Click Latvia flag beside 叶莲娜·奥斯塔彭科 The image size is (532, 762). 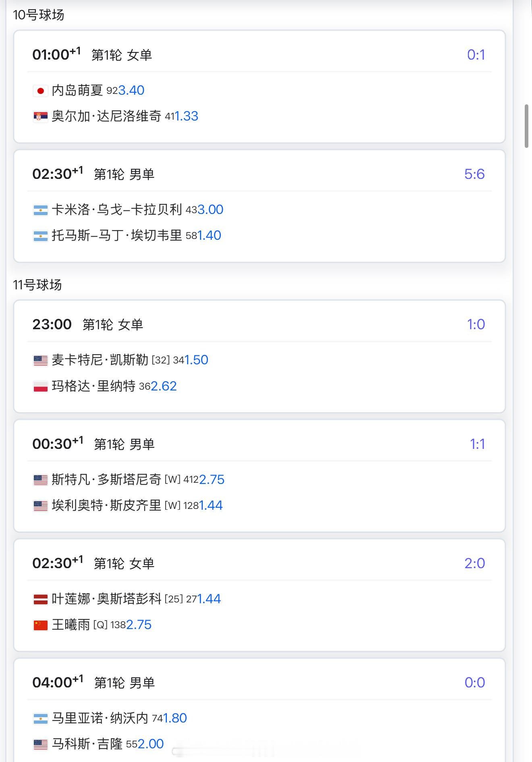(x=40, y=599)
